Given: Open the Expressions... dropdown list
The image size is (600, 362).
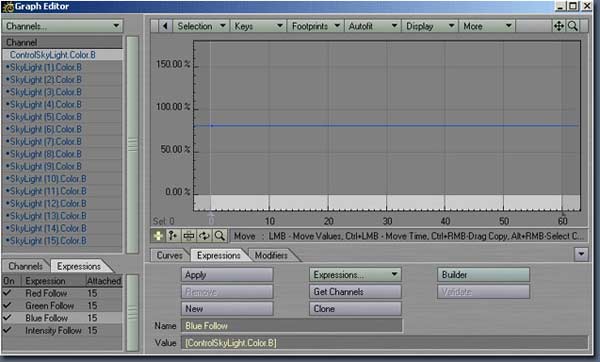Looking at the screenshot, I should point(355,275).
